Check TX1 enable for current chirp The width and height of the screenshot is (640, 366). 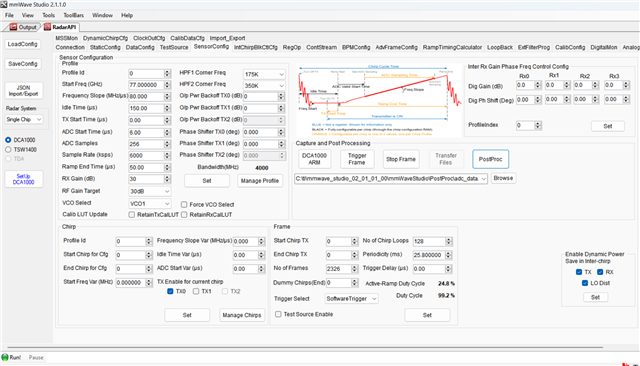point(196,291)
